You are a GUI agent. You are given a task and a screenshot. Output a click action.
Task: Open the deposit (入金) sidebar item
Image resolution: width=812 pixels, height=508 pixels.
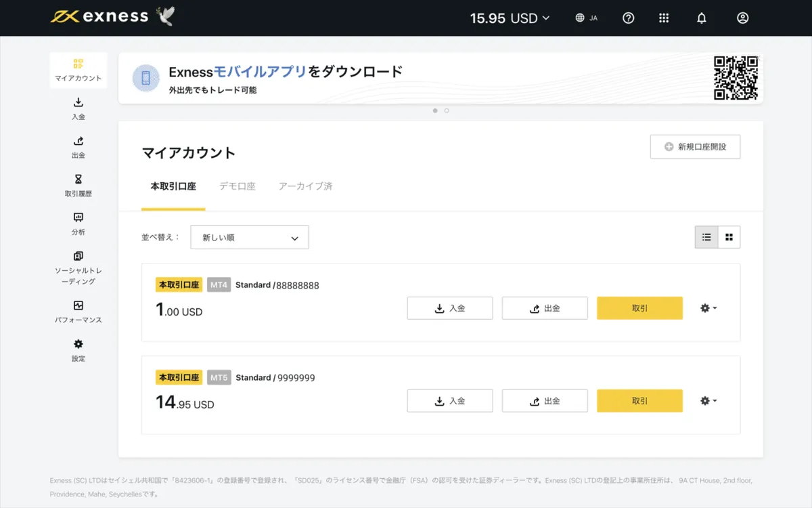click(78, 108)
